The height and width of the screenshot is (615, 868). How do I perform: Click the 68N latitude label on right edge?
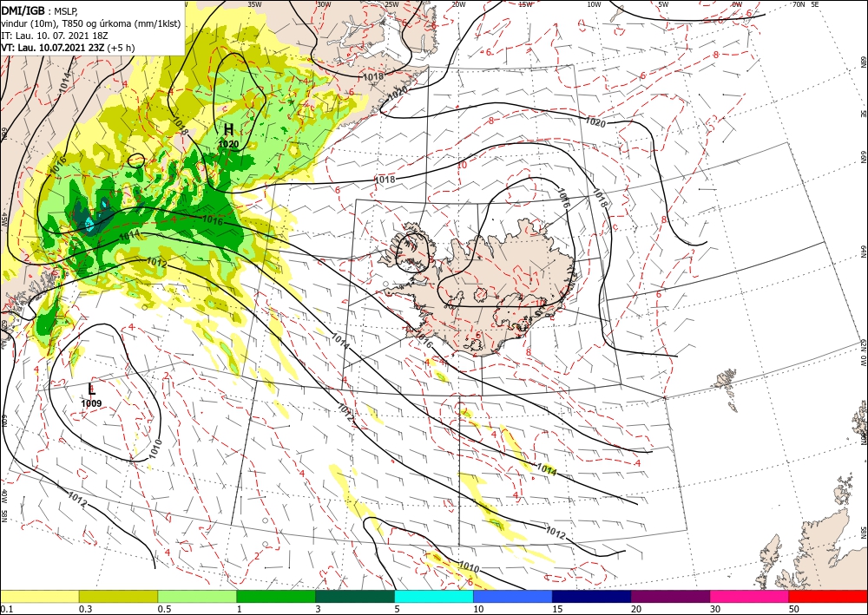click(863, 62)
